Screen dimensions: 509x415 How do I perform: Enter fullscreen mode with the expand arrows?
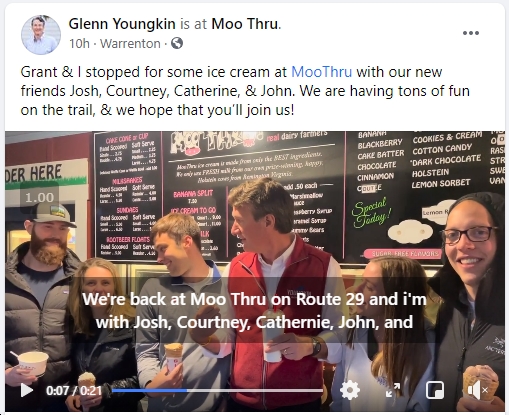pyautogui.click(x=393, y=390)
